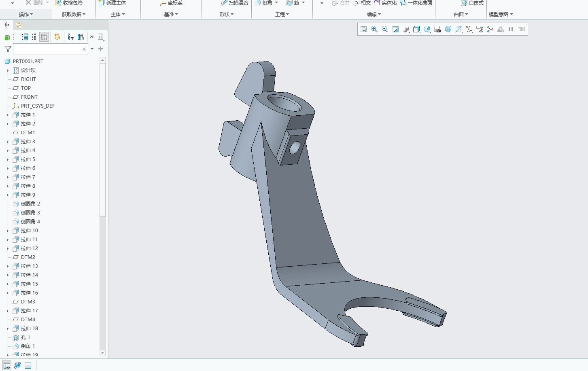Open the tree settings document icon

[101, 37]
